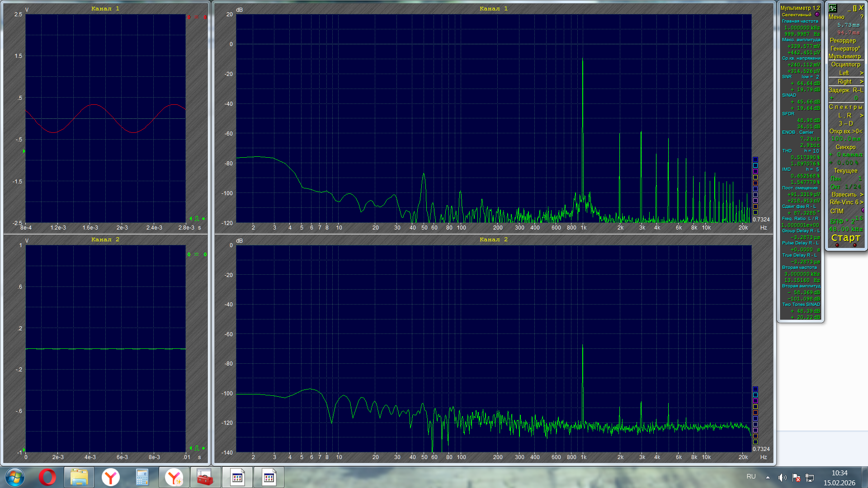Image resolution: width=868 pixels, height=488 pixels.
Task: Click the volume speaker tray icon
Action: pyautogui.click(x=782, y=478)
